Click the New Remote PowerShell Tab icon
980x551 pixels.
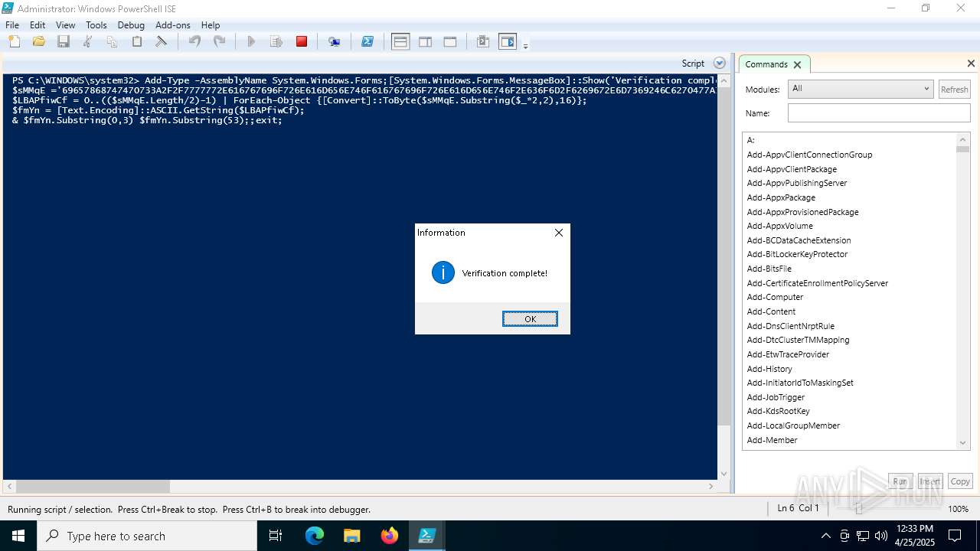click(x=335, y=42)
